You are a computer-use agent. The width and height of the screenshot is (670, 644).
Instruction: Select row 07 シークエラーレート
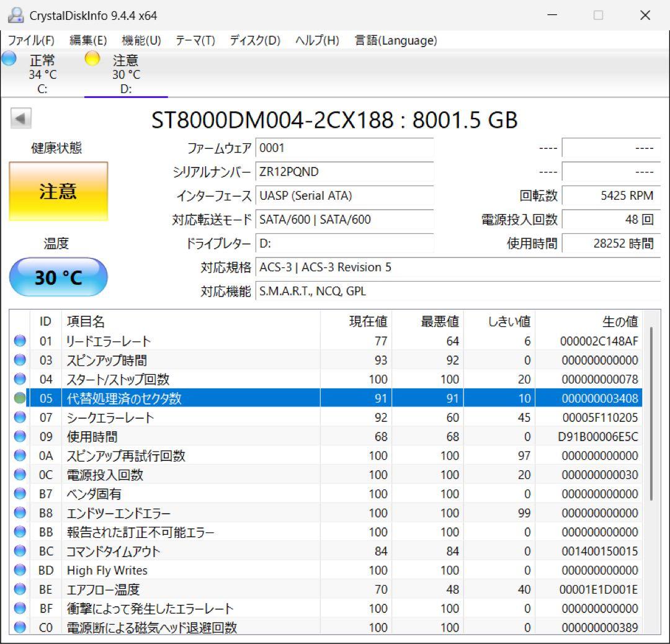[x=326, y=418]
